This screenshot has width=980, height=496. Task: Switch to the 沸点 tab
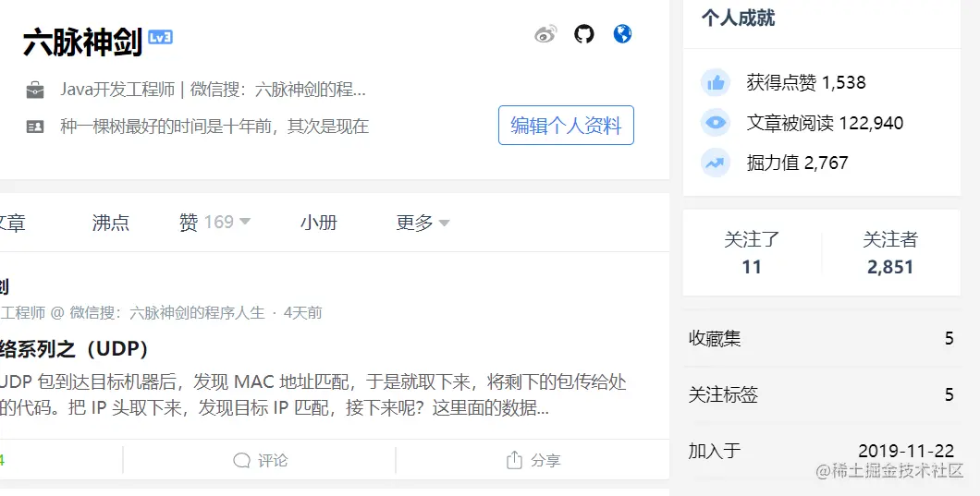[x=111, y=223]
